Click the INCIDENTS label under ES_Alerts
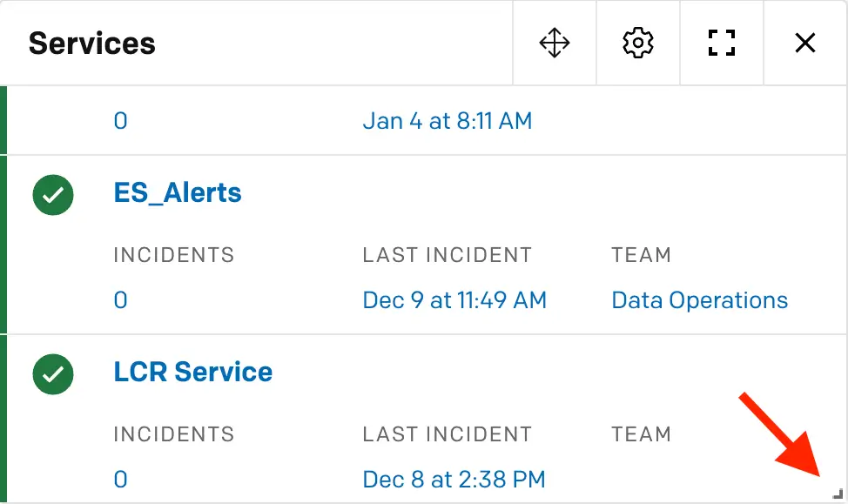This screenshot has width=848, height=504. 173,255
